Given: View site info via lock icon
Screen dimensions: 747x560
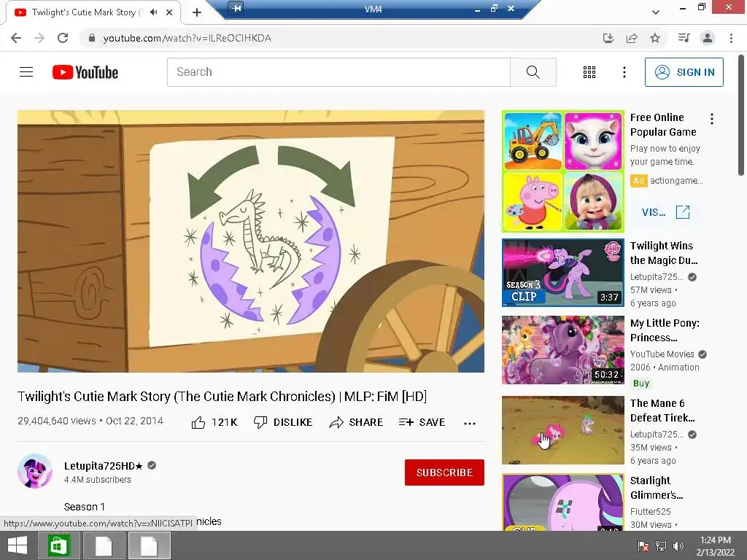Looking at the screenshot, I should [x=92, y=38].
